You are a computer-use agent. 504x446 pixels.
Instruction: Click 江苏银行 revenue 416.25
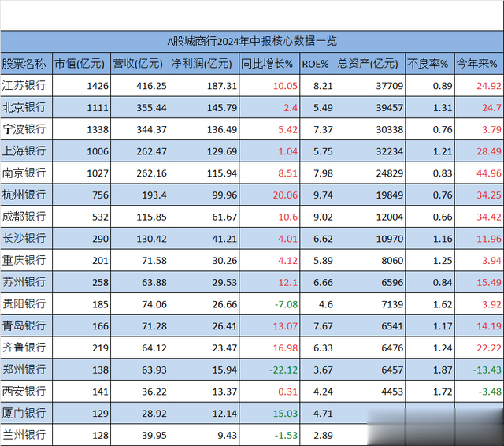pos(151,86)
